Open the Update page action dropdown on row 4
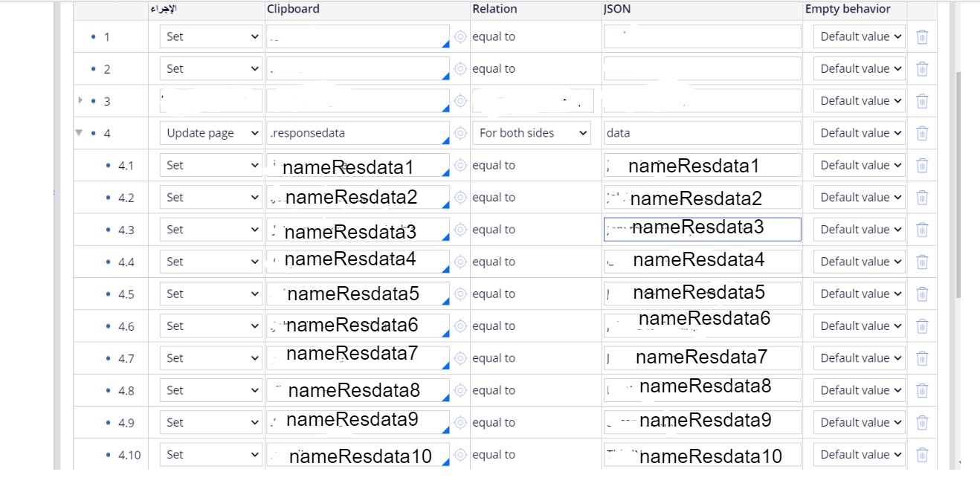Screen dimensions: 980x492 210,132
